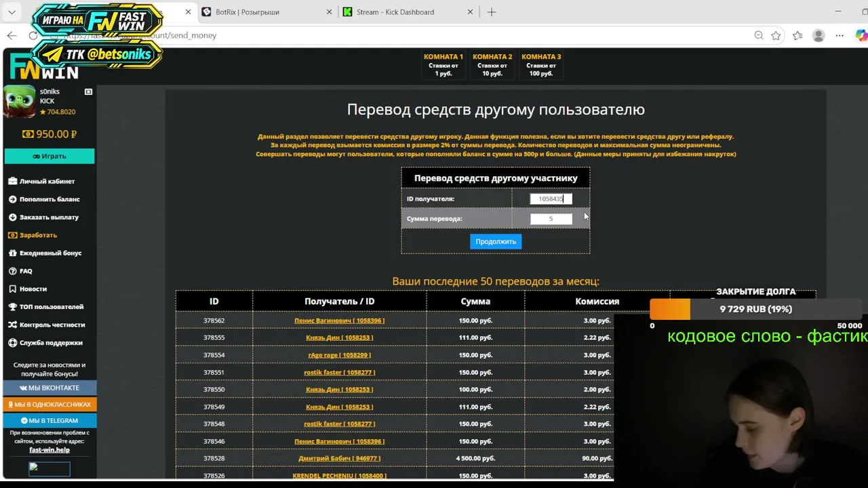Select Комната 2 with bets from 10 руб.

click(x=492, y=65)
